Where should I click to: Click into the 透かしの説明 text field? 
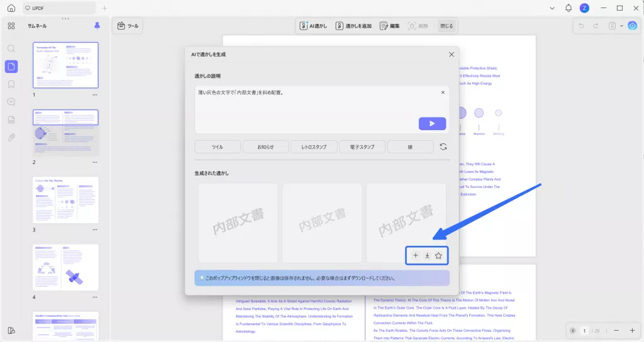[321, 109]
